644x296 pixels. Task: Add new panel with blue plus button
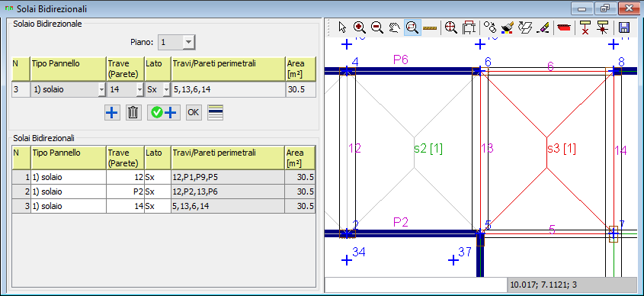[113, 112]
